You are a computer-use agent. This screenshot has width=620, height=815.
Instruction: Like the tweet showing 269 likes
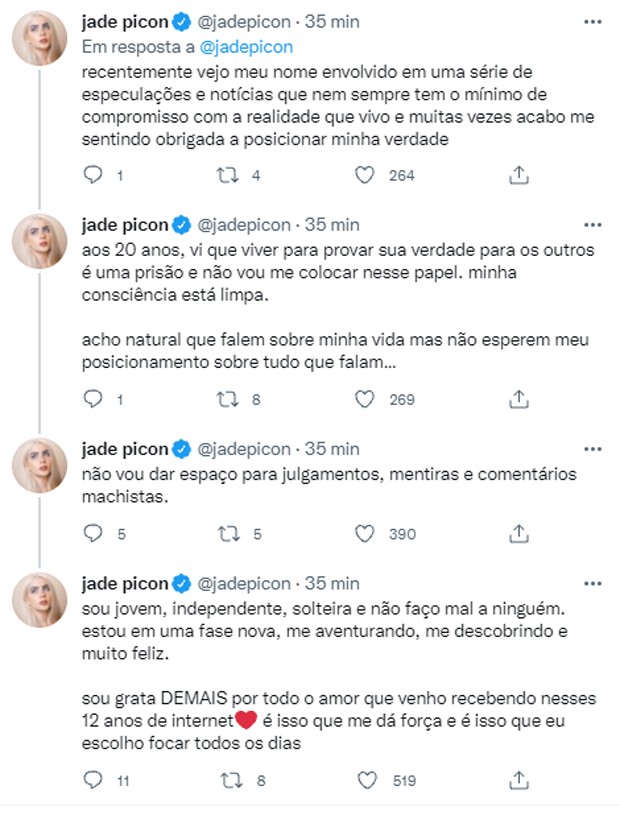(366, 399)
